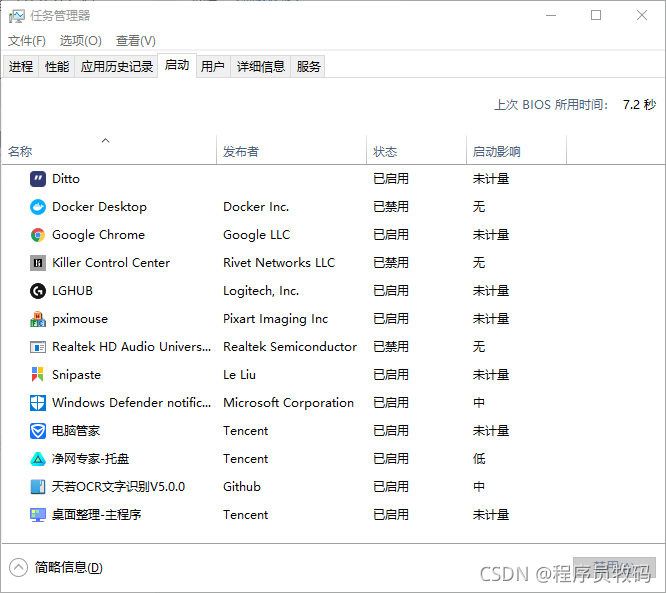Select the 电脑管家 name text
The height and width of the screenshot is (593, 666).
pos(76,431)
